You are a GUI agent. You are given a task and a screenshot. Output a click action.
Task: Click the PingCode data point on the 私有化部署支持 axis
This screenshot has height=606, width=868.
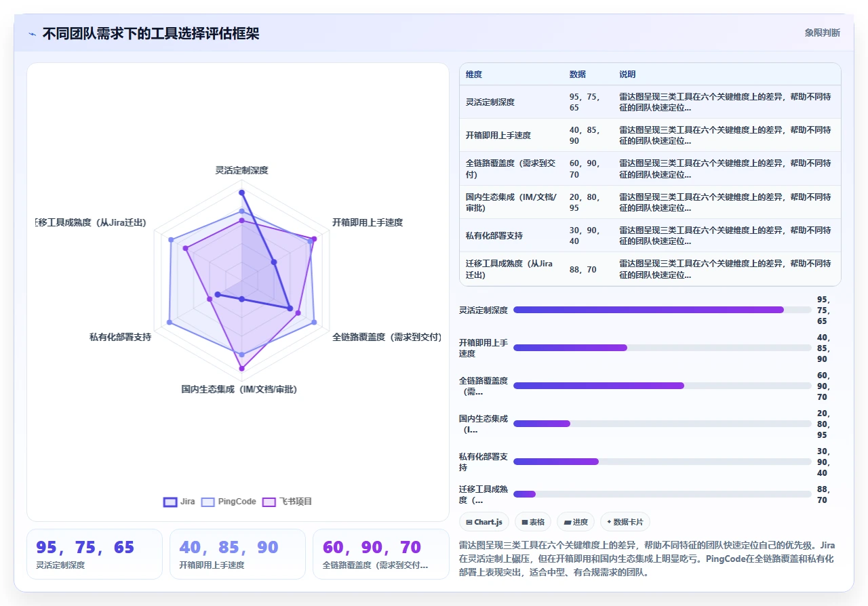click(x=170, y=322)
